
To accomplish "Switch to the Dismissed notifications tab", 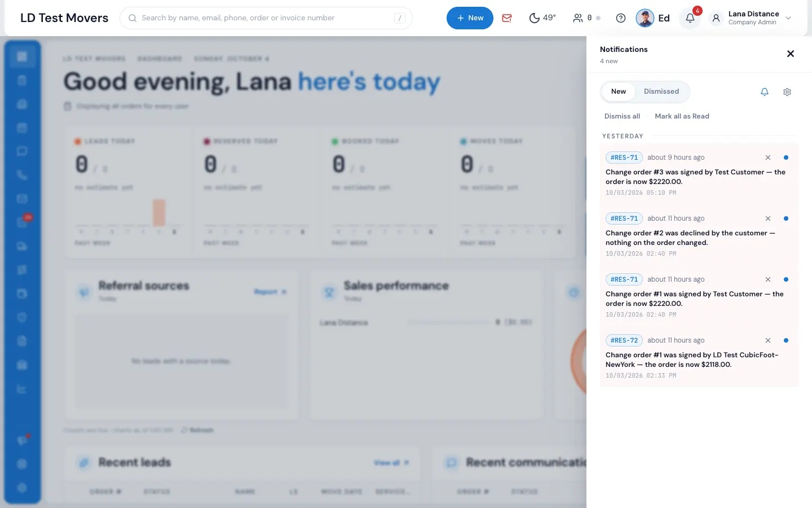I will point(661,91).
